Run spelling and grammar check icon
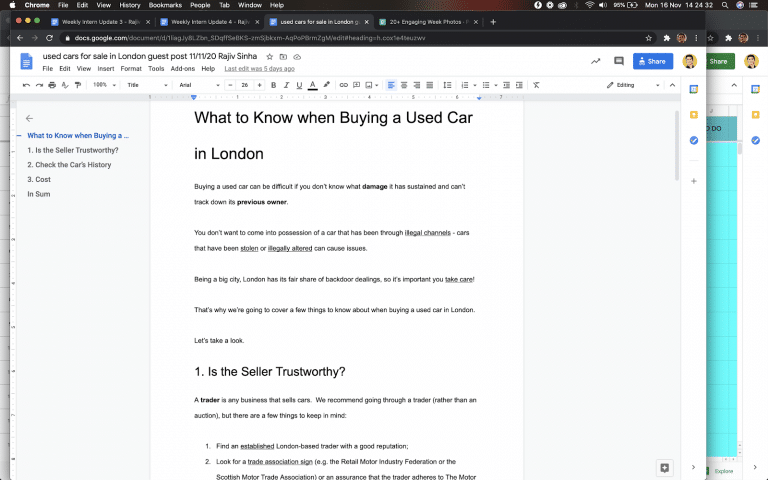768x480 pixels. (x=65, y=85)
